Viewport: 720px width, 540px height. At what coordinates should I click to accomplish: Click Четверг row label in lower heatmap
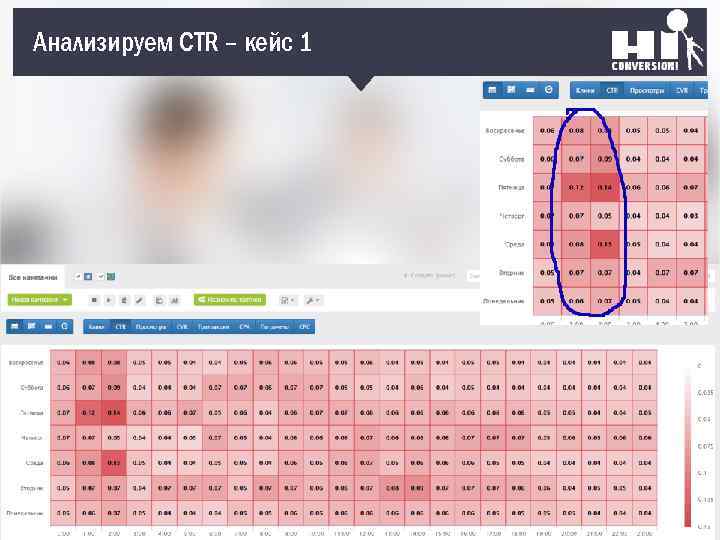pos(32,438)
